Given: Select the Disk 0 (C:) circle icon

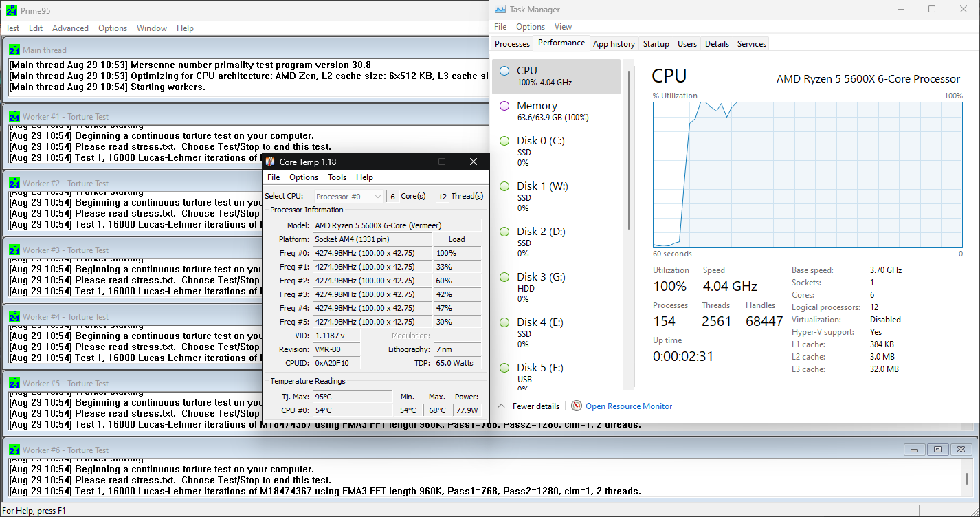Looking at the screenshot, I should coord(504,140).
